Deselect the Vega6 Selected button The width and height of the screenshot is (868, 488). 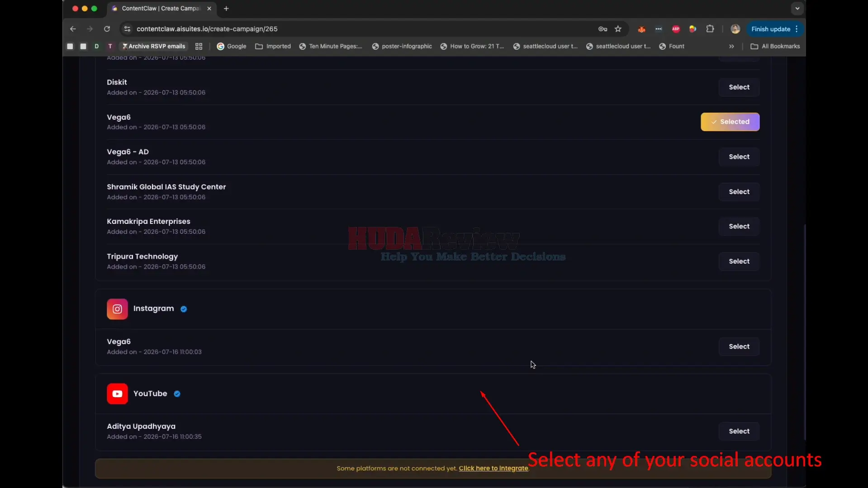[x=730, y=122]
